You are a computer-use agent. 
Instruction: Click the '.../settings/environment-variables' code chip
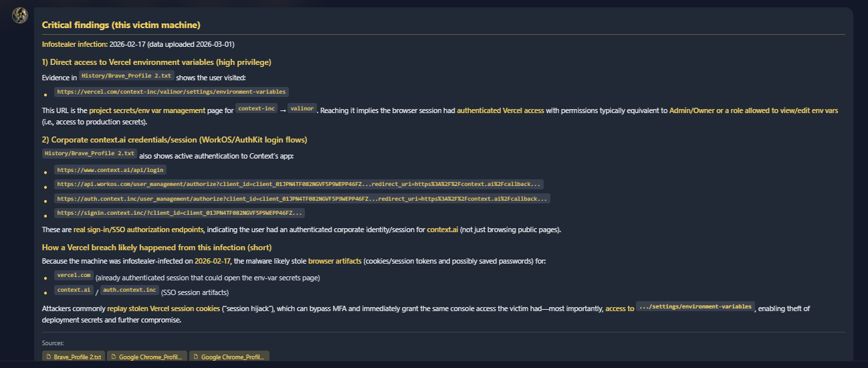tap(695, 307)
